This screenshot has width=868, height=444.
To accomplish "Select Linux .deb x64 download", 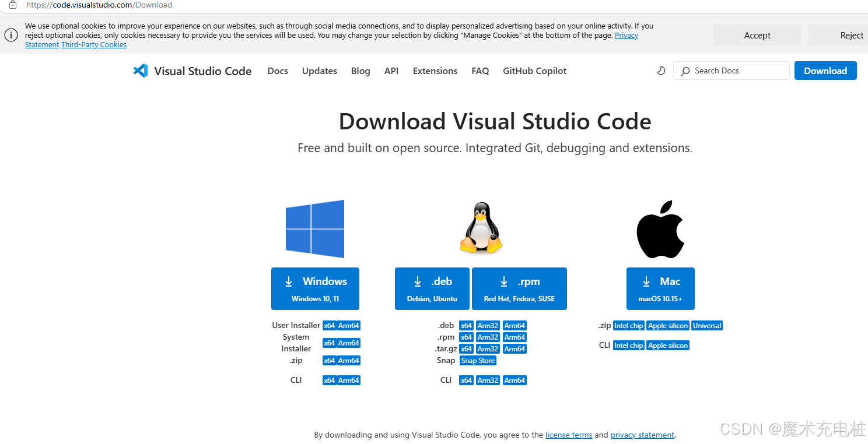I will (x=466, y=326).
